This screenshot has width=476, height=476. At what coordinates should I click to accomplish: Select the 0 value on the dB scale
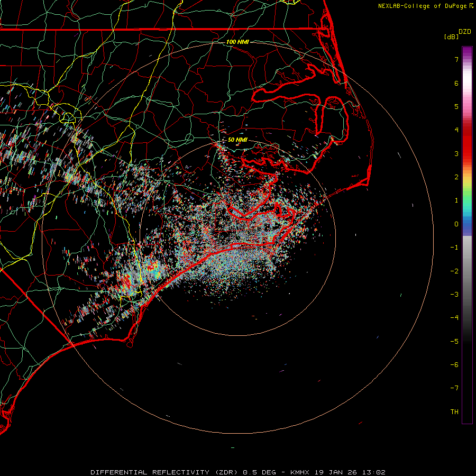(456, 224)
